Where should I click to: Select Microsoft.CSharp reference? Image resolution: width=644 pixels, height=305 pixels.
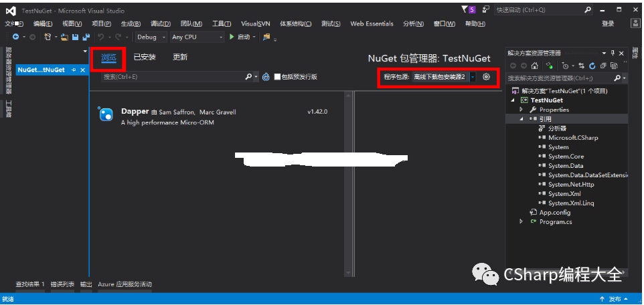click(x=573, y=138)
